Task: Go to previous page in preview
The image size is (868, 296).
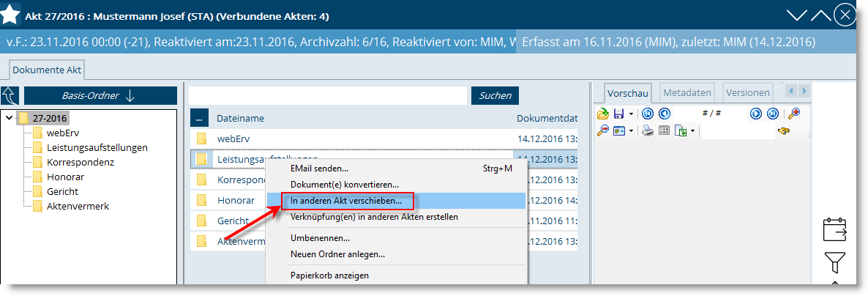Action: click(665, 114)
